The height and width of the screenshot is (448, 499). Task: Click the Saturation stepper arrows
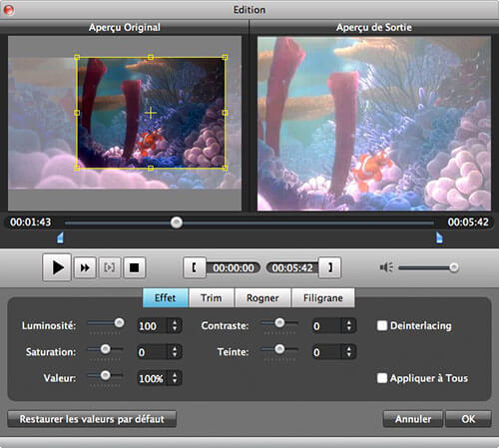(x=175, y=352)
